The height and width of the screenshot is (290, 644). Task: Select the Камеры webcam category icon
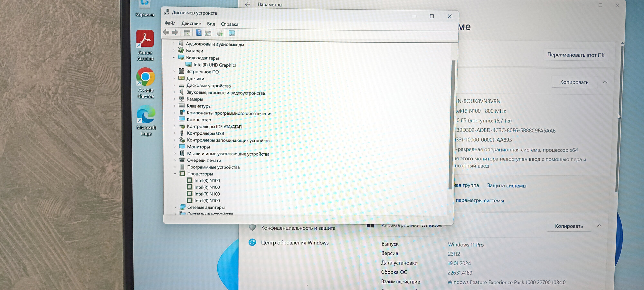click(182, 99)
